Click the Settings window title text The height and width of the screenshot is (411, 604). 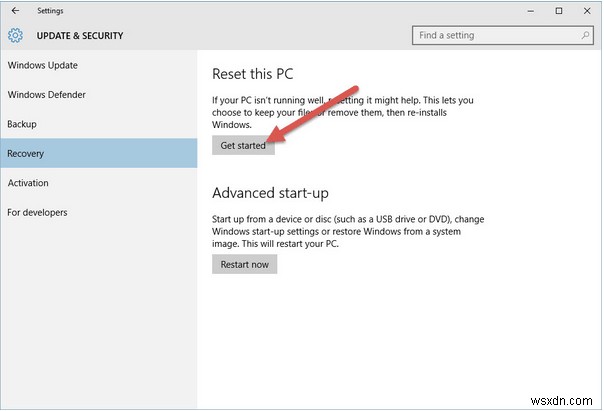pyautogui.click(x=50, y=11)
